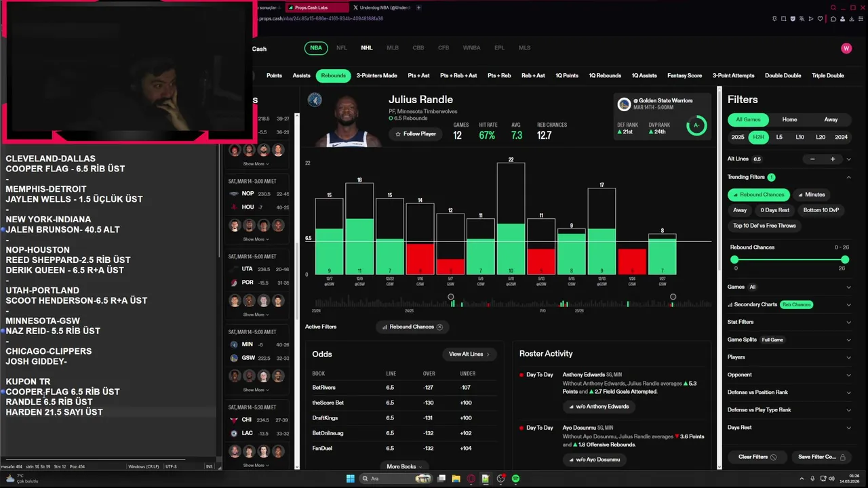Switch to Underdog NBA browser tab
Viewport: 868px width, 488px height.
tap(382, 7)
